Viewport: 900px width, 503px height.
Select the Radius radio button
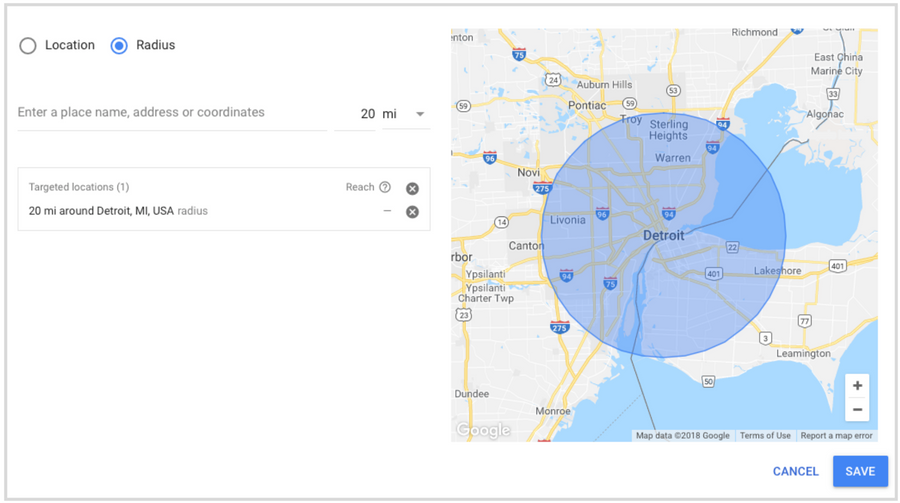[119, 46]
